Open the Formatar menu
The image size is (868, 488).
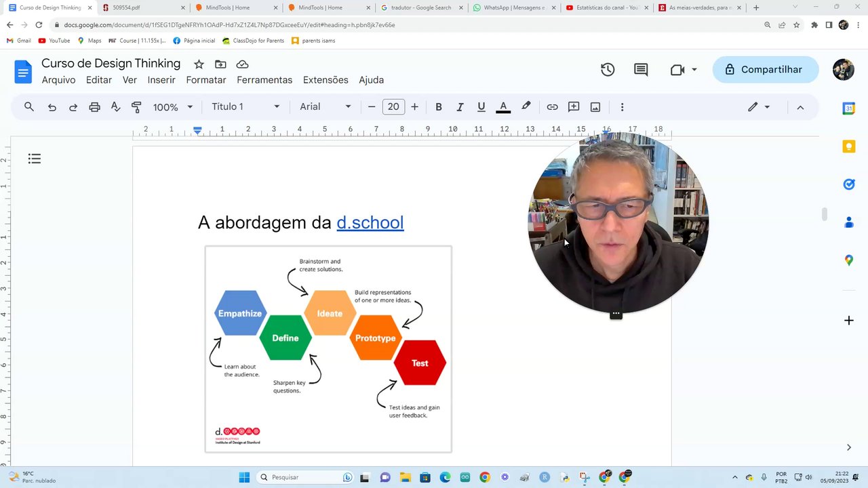pyautogui.click(x=206, y=80)
